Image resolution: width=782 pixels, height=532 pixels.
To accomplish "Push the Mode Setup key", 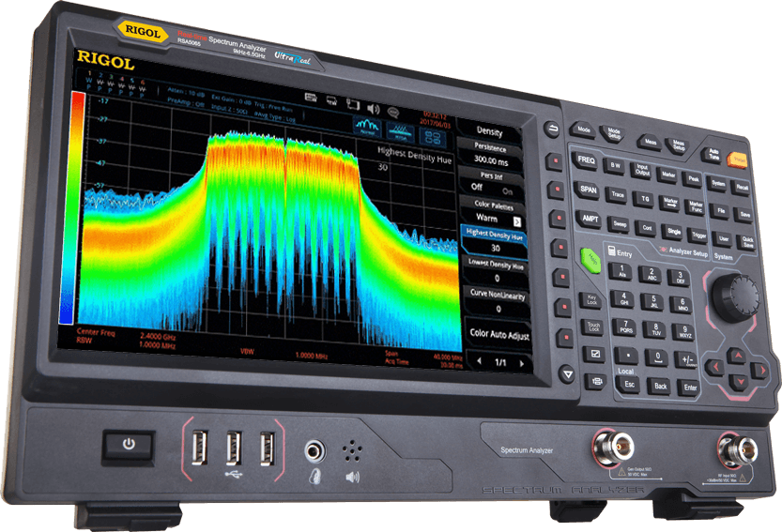I will pos(613,133).
